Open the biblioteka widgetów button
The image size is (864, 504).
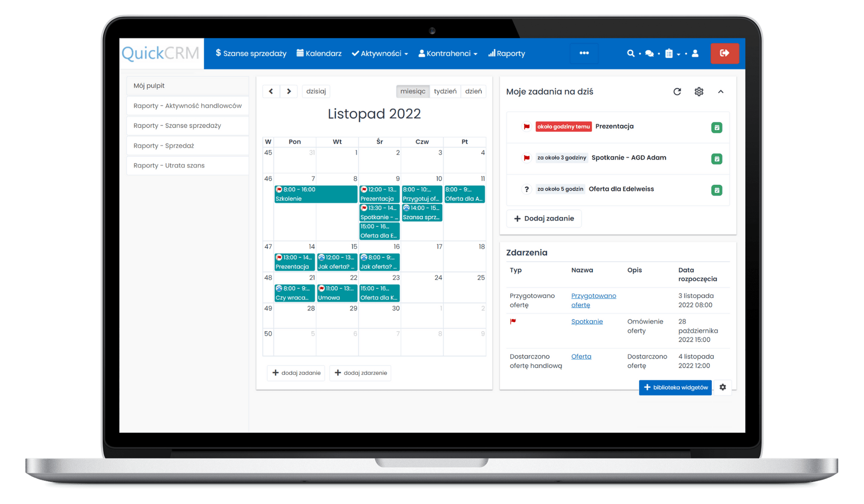(675, 387)
